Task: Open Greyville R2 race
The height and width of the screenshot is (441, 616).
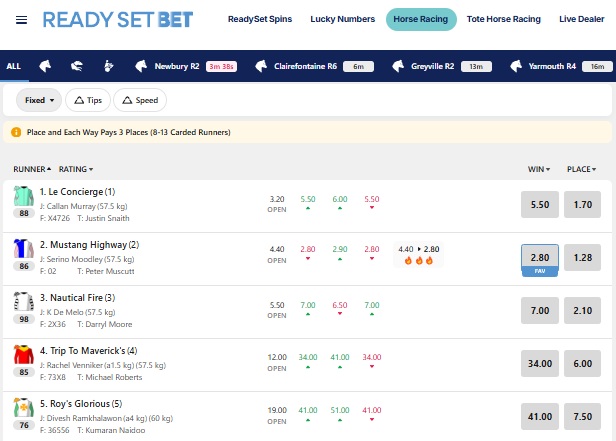Action: coord(441,66)
